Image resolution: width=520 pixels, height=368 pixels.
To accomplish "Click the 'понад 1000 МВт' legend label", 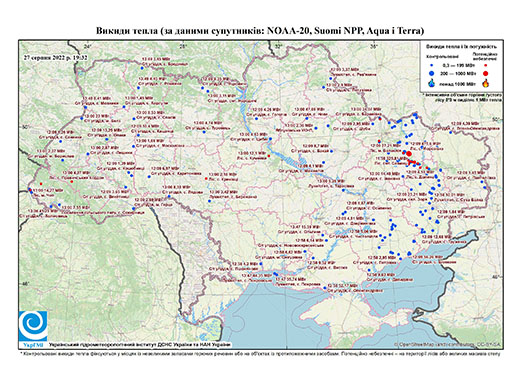I will tap(458, 83).
